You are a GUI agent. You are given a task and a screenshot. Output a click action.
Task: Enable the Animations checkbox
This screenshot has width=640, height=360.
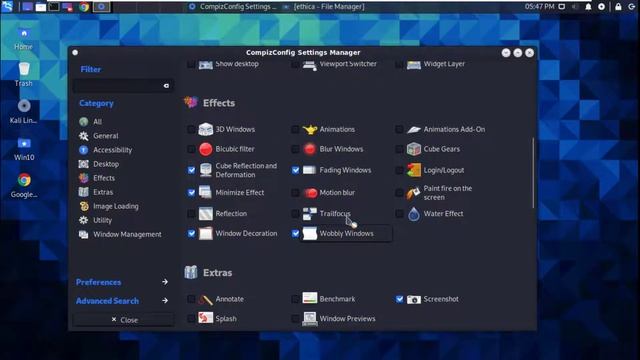tap(295, 129)
